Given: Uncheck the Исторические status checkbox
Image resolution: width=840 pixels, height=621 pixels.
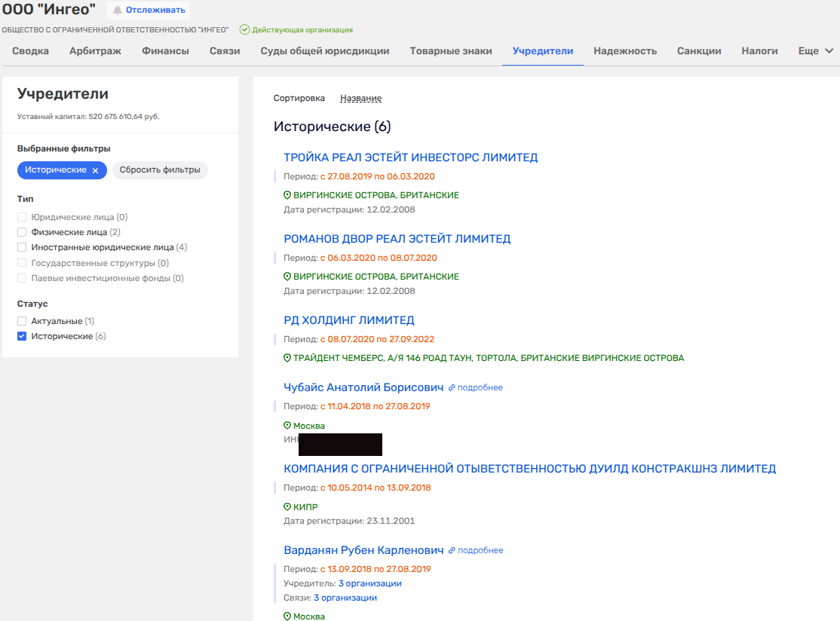Looking at the screenshot, I should click(x=22, y=336).
